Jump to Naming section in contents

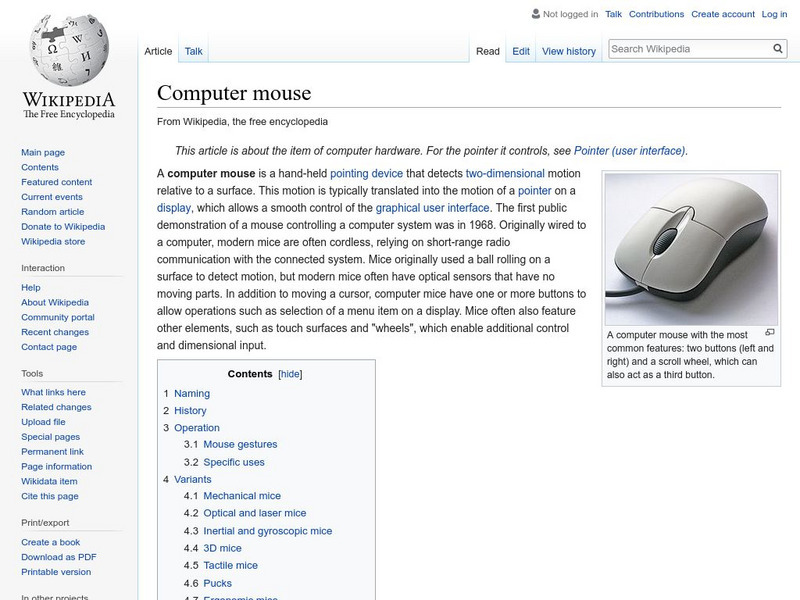click(192, 393)
